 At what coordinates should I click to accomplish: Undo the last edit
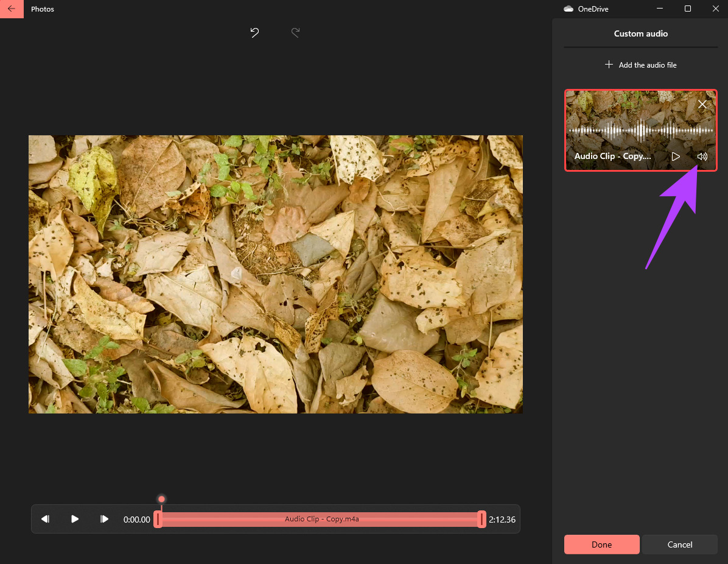click(254, 33)
